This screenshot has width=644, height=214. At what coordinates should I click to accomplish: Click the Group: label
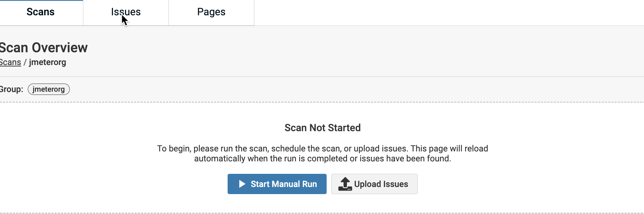11,89
